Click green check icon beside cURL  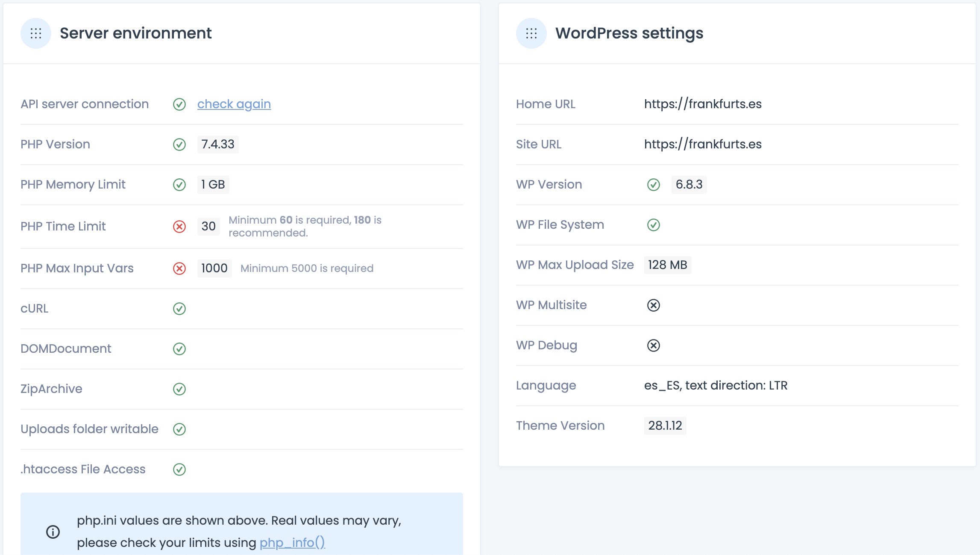pyautogui.click(x=179, y=309)
